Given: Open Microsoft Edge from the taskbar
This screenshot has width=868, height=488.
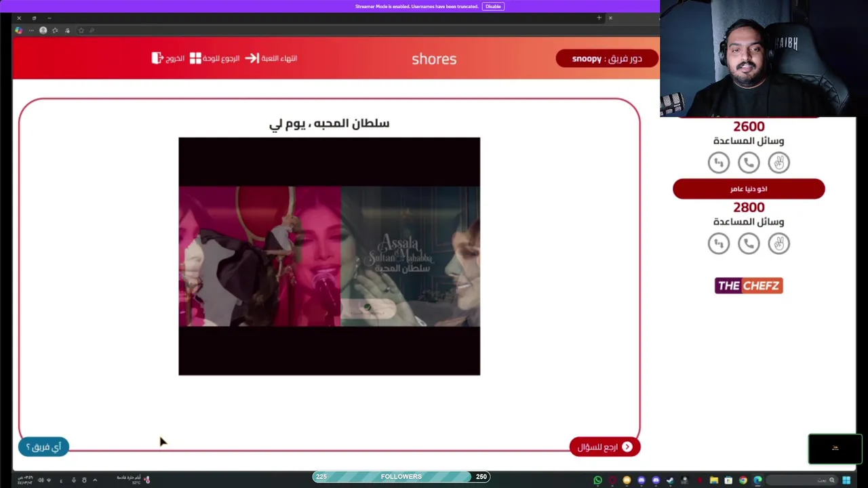Looking at the screenshot, I should point(757,481).
